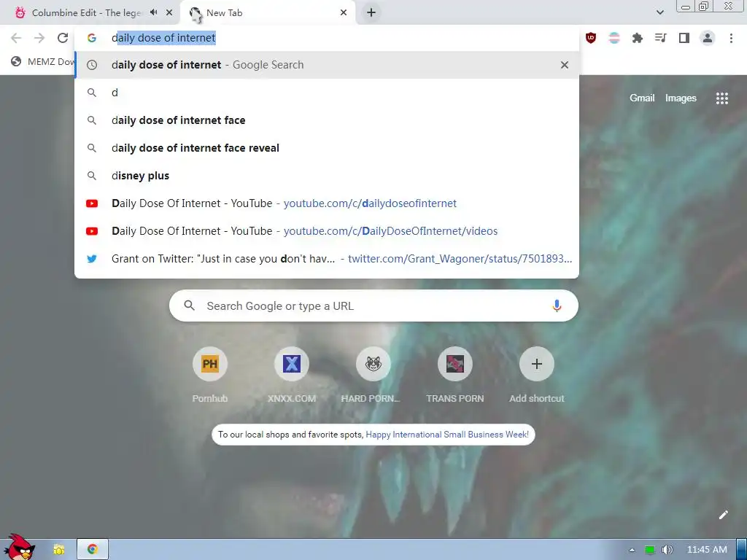The image size is (747, 560).
Task: Choose the single letter d suggestion
Action: pos(327,93)
